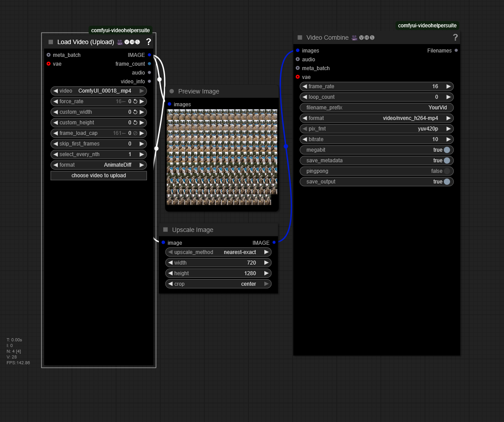Screen dimensions: 504x422
Task: Click the blue link midpoint dot to Video Combine
Action: coord(286,146)
